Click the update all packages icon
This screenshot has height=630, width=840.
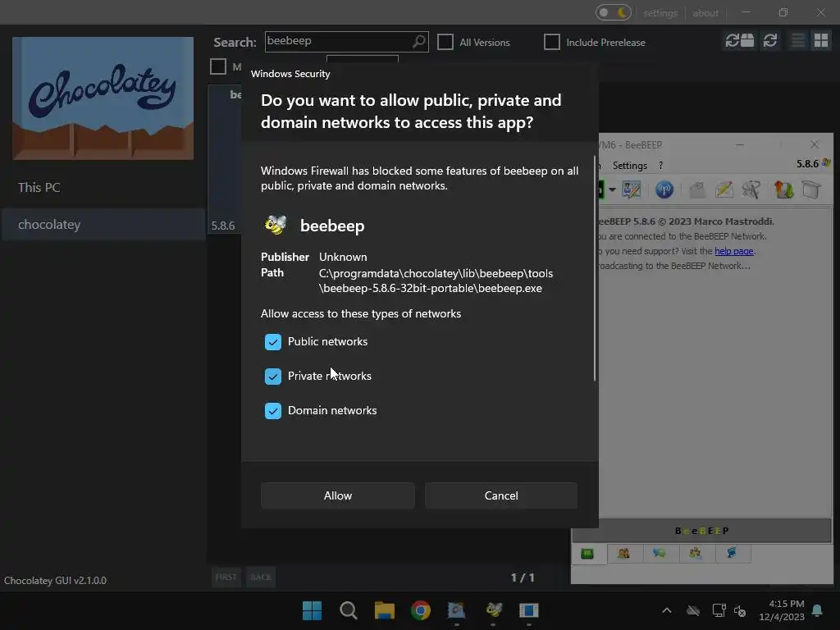739,40
